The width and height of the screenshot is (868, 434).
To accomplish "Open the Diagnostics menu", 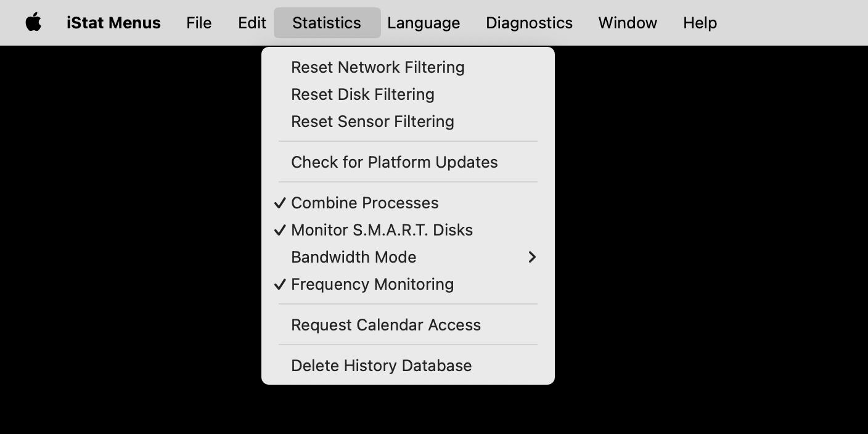I will coord(529,23).
